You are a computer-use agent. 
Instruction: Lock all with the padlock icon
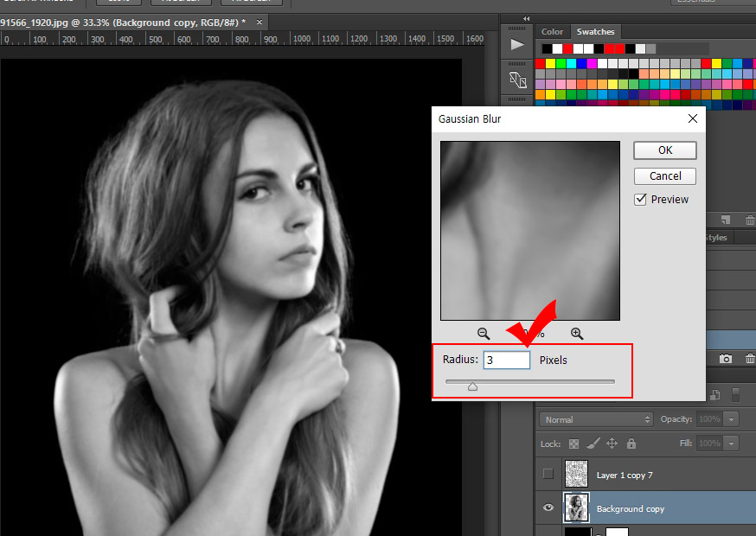[x=631, y=443]
